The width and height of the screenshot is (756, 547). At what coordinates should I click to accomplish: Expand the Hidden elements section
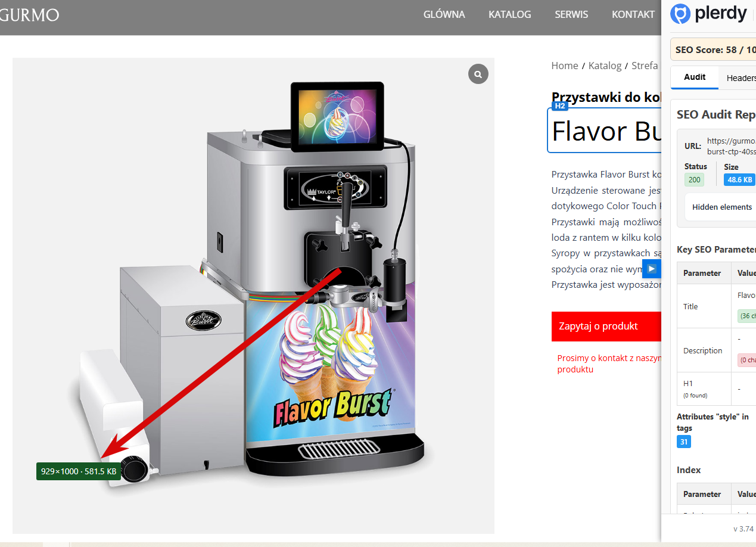[x=722, y=207]
